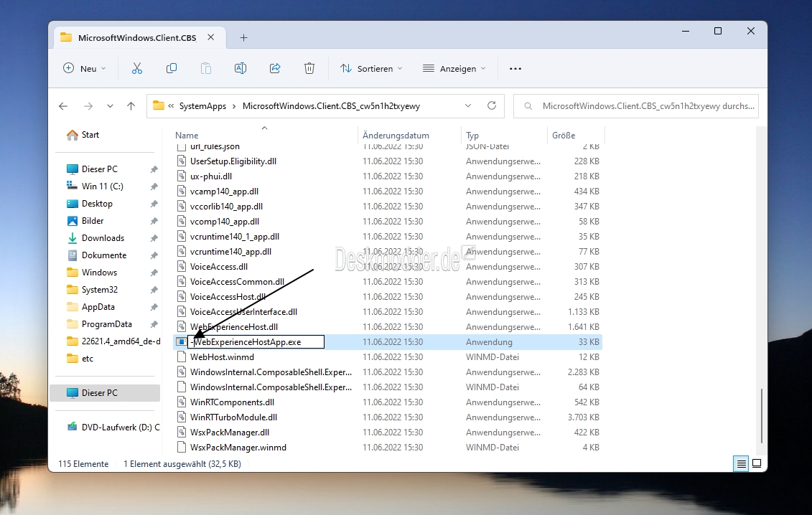This screenshot has width=812, height=515.
Task: Open the Anzeigen dropdown
Action: [454, 68]
